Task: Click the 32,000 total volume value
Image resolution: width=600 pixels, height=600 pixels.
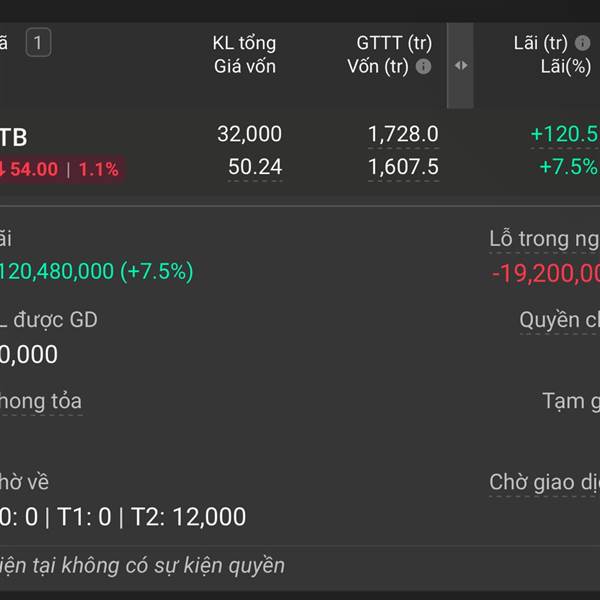Action: tap(249, 134)
